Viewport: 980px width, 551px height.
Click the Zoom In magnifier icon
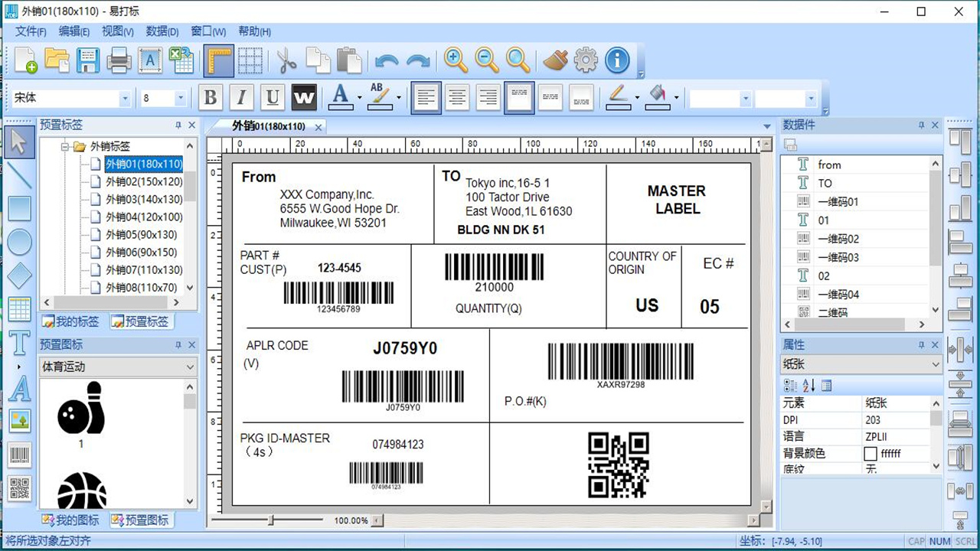click(x=456, y=60)
